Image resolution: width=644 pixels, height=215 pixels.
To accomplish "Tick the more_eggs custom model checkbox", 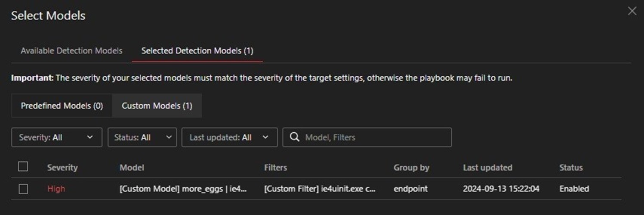I will 23,189.
